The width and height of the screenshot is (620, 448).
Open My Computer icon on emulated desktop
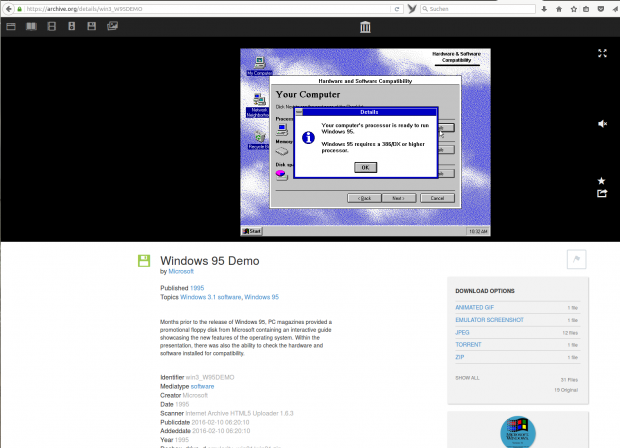coord(259,66)
